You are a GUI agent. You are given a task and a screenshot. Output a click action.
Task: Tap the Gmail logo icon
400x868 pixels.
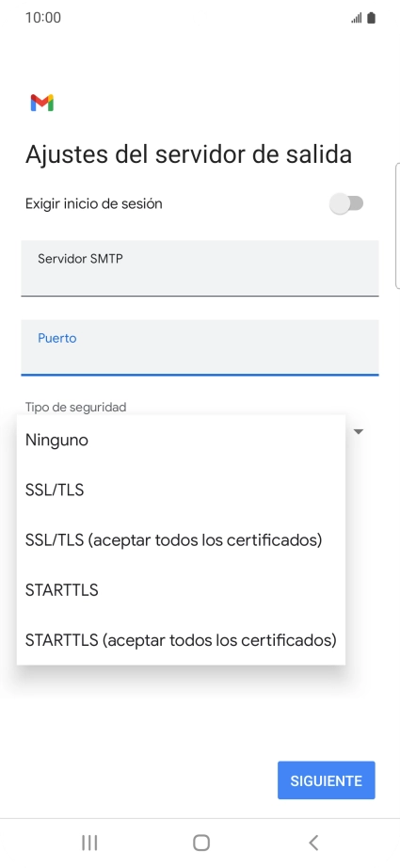pyautogui.click(x=42, y=103)
